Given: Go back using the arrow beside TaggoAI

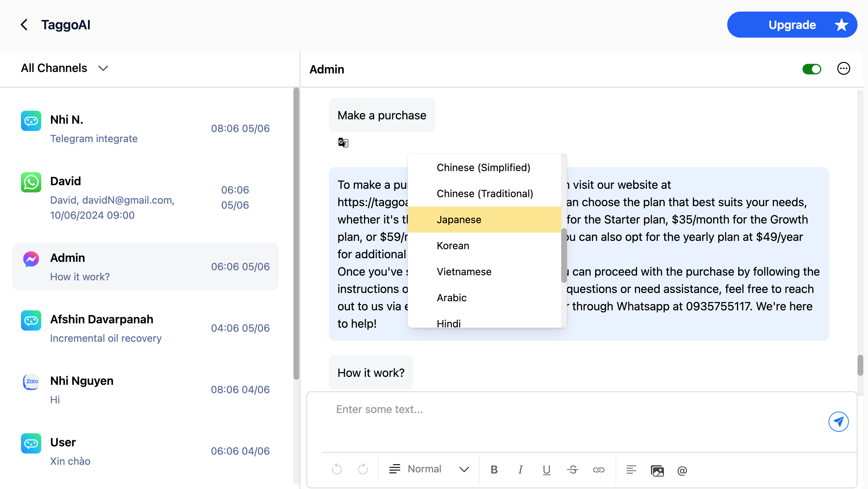Looking at the screenshot, I should [24, 25].
